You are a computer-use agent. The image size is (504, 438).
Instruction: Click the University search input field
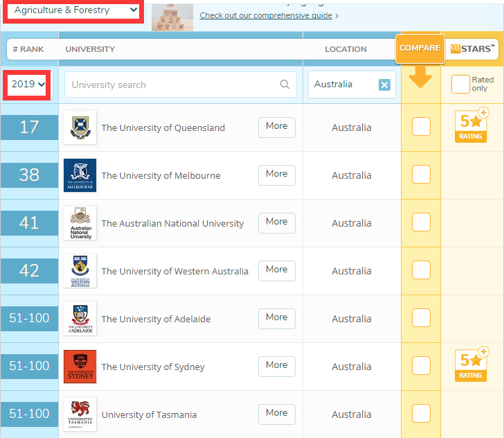[x=173, y=85]
